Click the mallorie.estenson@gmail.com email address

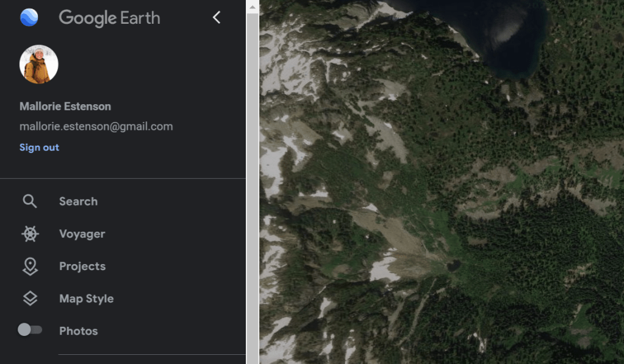96,127
